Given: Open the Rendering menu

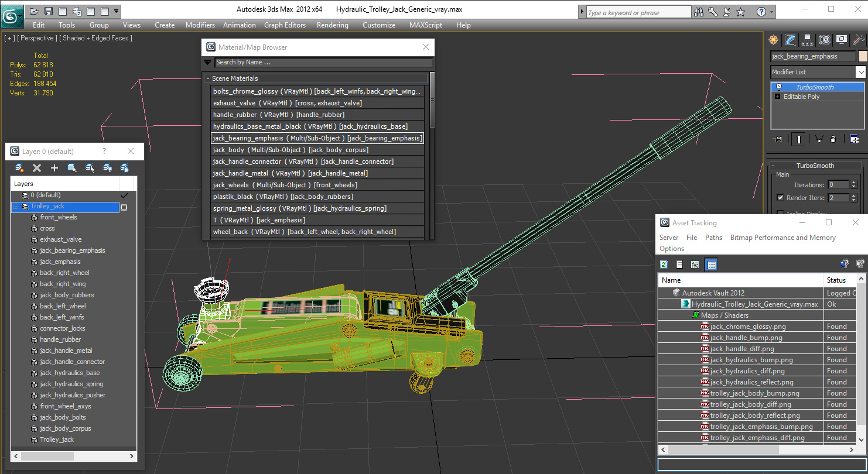Looking at the screenshot, I should click(332, 25).
